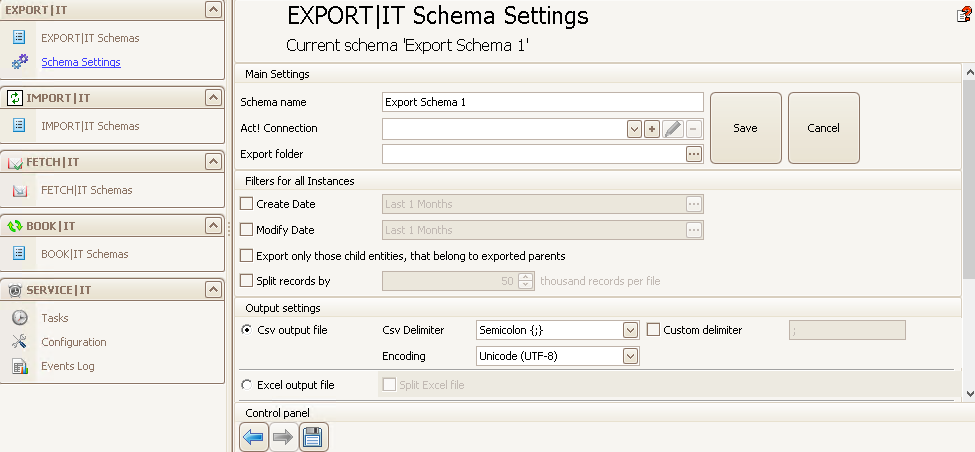This screenshot has width=975, height=452.
Task: Toggle the Split Excel file checkbox
Action: click(389, 385)
